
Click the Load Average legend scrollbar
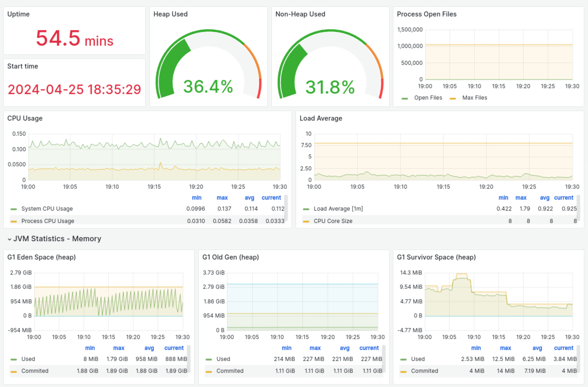coord(578,208)
